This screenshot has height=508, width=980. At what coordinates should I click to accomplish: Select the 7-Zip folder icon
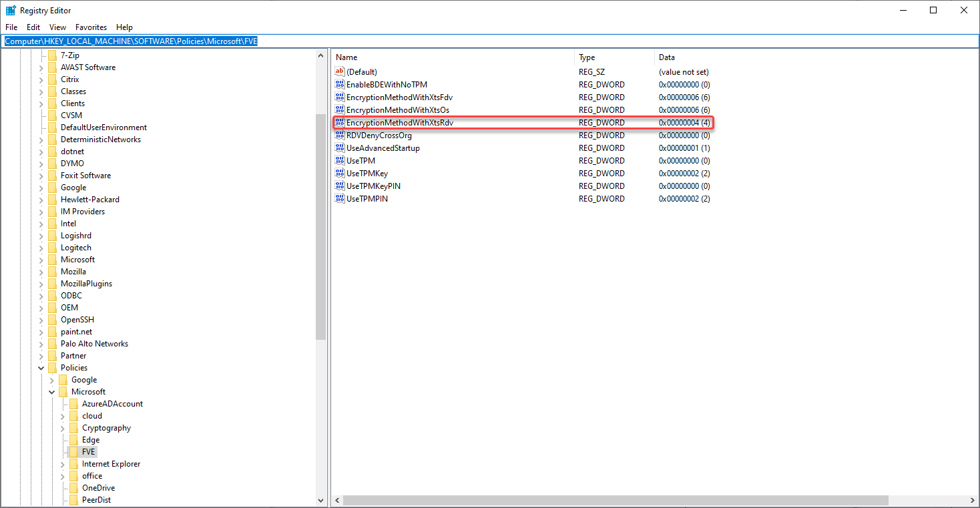tap(52, 55)
